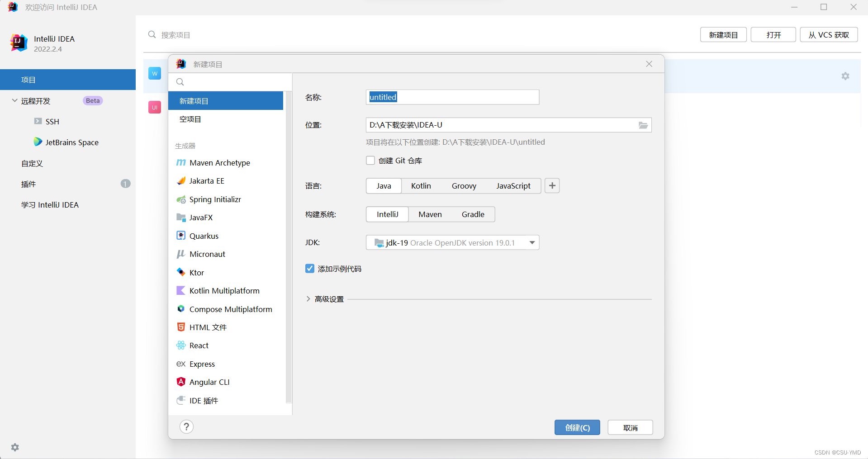This screenshot has width=868, height=459.
Task: Select Java as the language
Action: click(384, 186)
